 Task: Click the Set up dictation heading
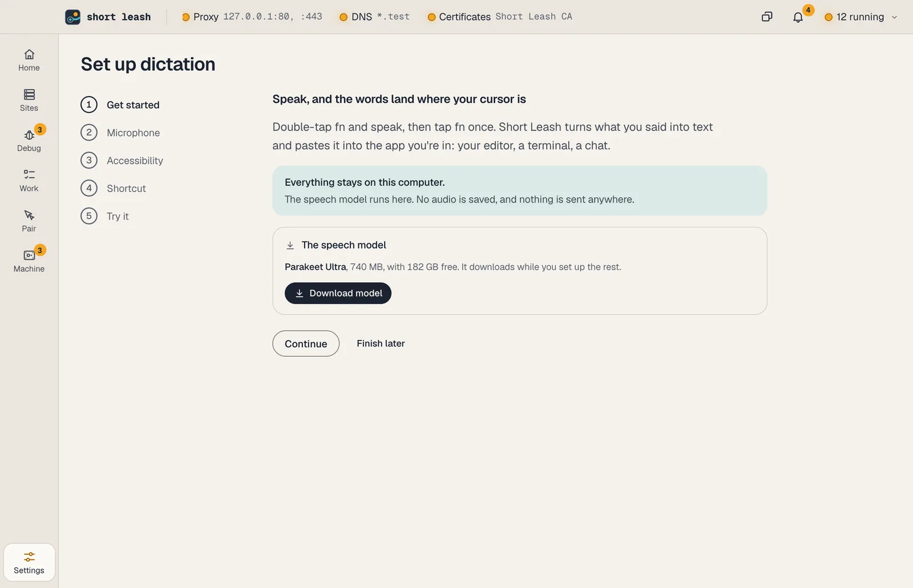pyautogui.click(x=148, y=64)
